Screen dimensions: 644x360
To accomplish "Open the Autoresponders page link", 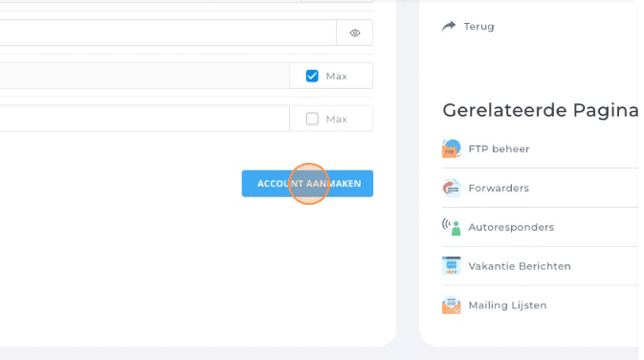I will click(x=511, y=227).
